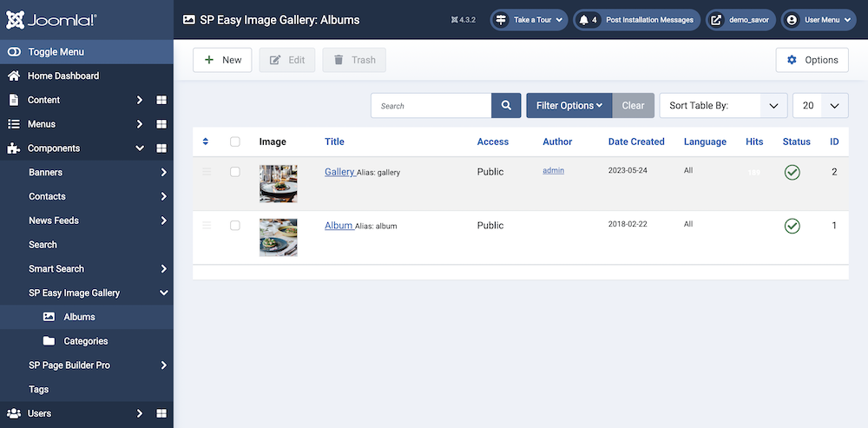Open the list limit 20 dropdown
This screenshot has width=868, height=428.
820,106
